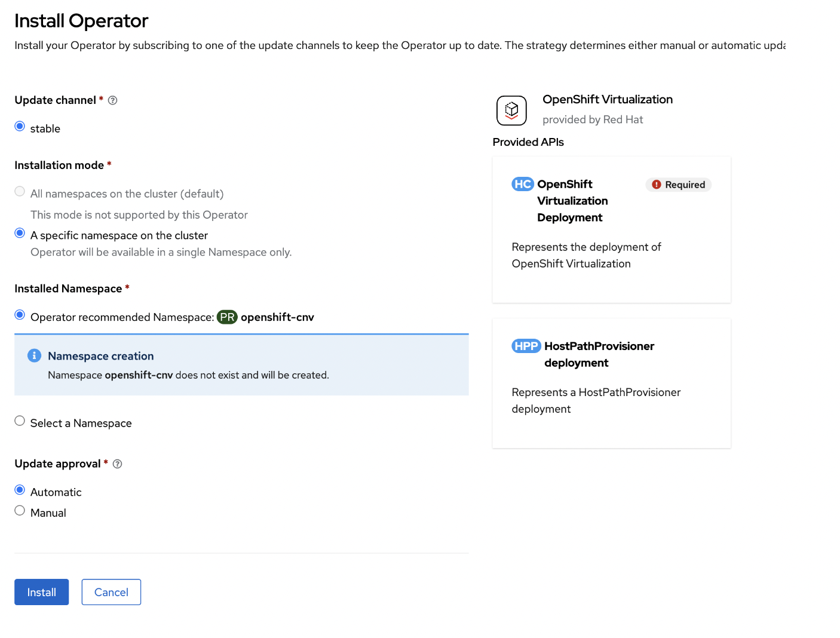Click the red Required badge icon
Viewport: 840px width, 638px height.
[x=657, y=185]
